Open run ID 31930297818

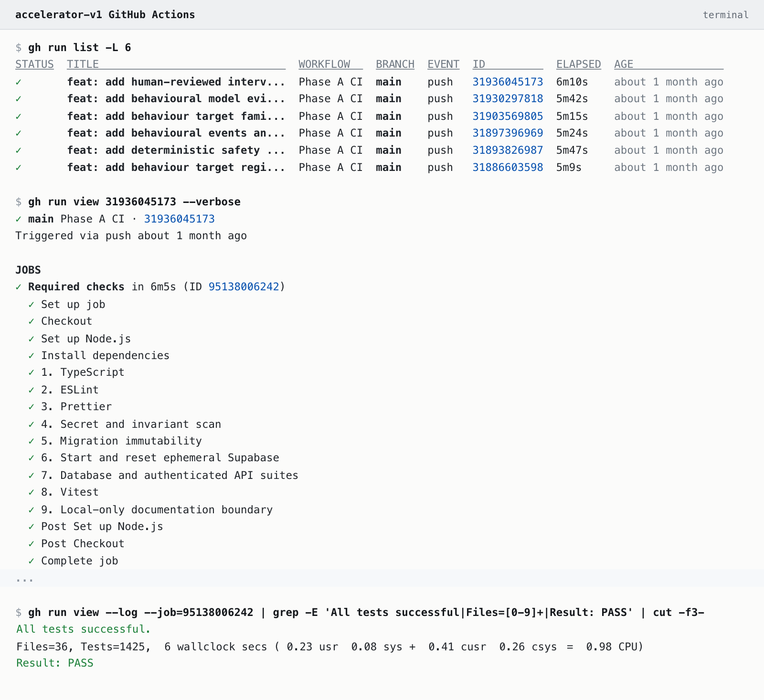coord(508,99)
